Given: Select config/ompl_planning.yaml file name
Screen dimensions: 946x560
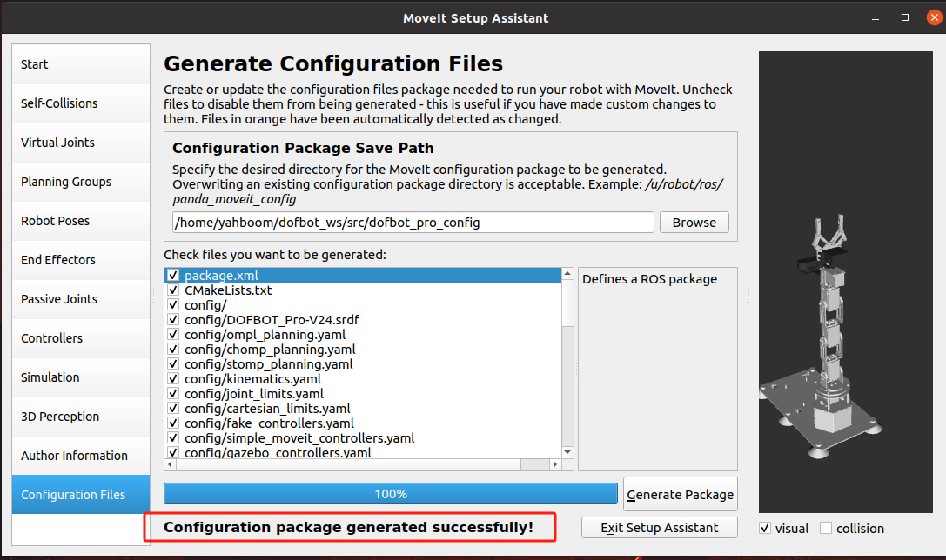Looking at the screenshot, I should coord(265,335).
